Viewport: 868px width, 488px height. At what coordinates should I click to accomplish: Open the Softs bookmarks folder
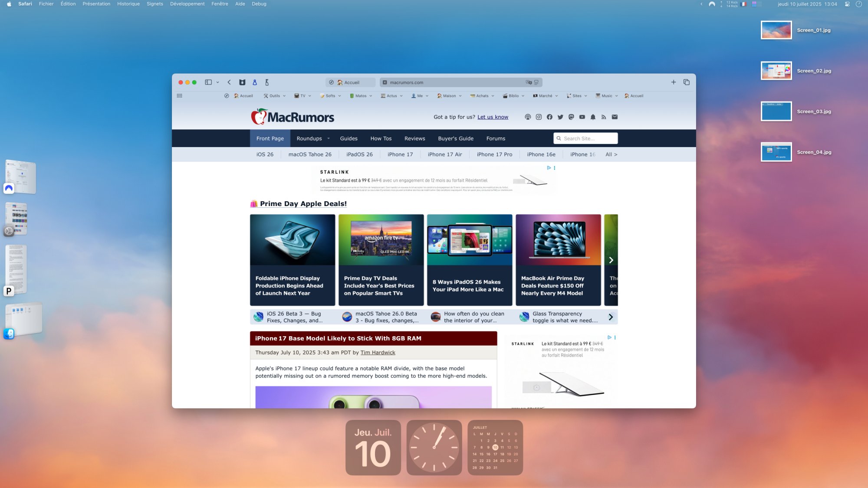[x=330, y=96]
